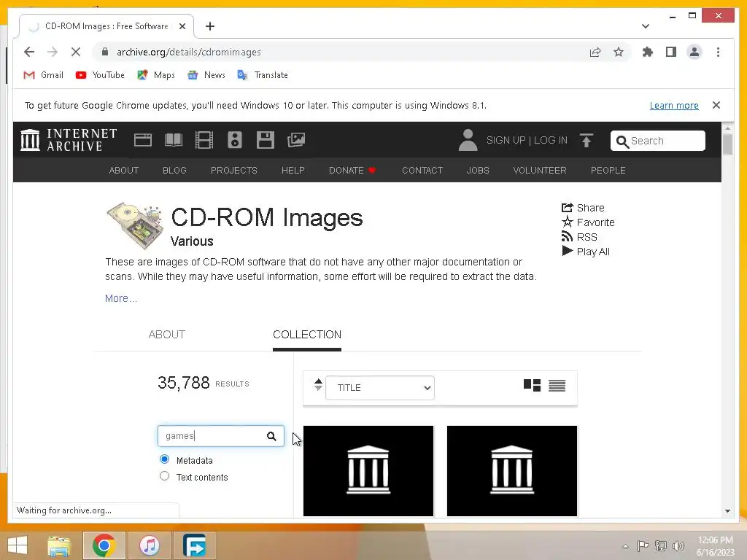Open Chrome three-dot menu
Image resolution: width=747 pixels, height=560 pixels.
(x=718, y=52)
